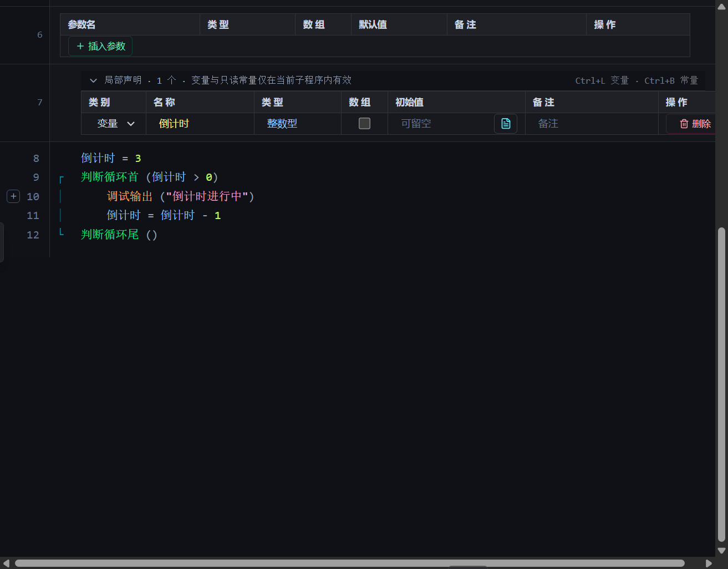Click the 整数型 type cell
This screenshot has height=569, width=728.
coord(298,124)
